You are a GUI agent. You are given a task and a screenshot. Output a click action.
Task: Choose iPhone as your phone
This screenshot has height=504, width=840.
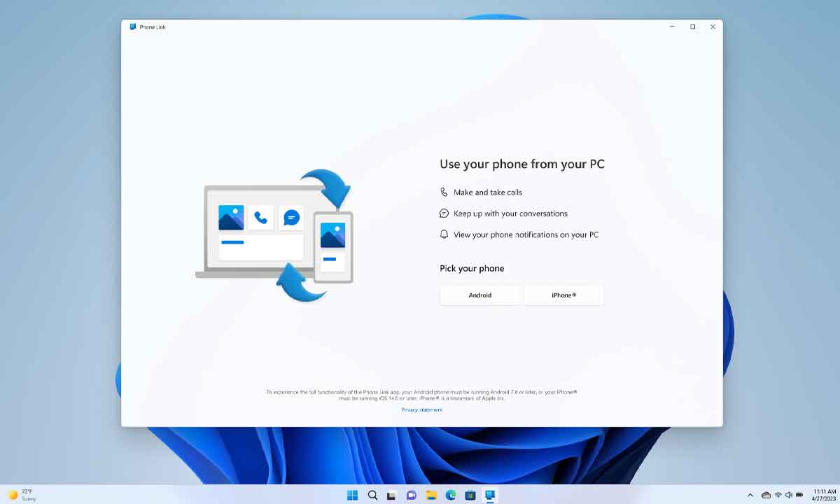tap(563, 295)
